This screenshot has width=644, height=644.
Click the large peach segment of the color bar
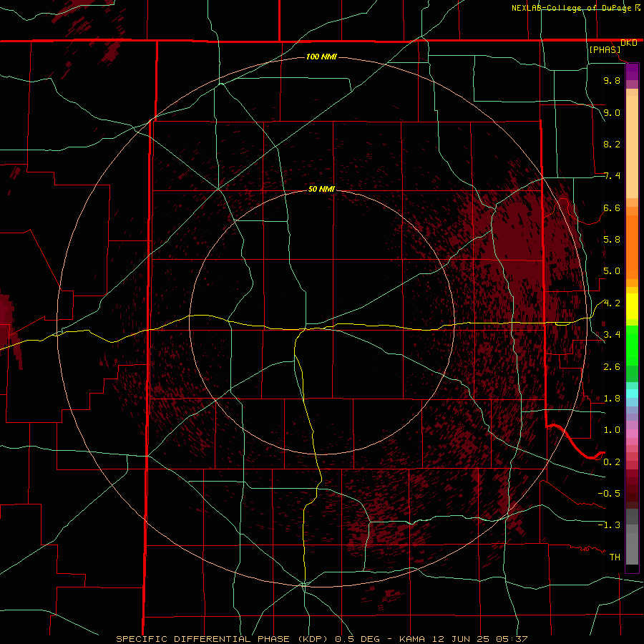coord(632,147)
